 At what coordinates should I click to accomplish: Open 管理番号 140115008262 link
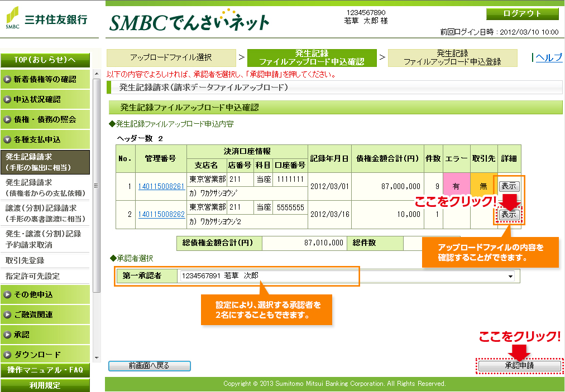pos(161,215)
